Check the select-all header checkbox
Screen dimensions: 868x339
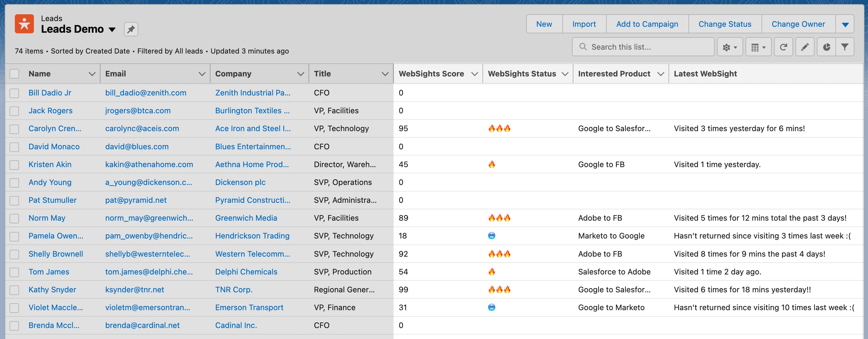(14, 74)
